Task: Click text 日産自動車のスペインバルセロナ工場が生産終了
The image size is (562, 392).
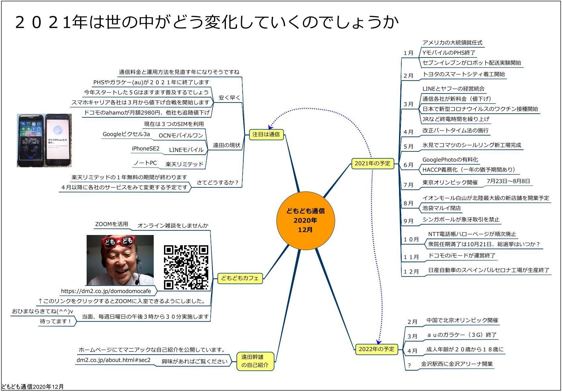Action: (489, 270)
